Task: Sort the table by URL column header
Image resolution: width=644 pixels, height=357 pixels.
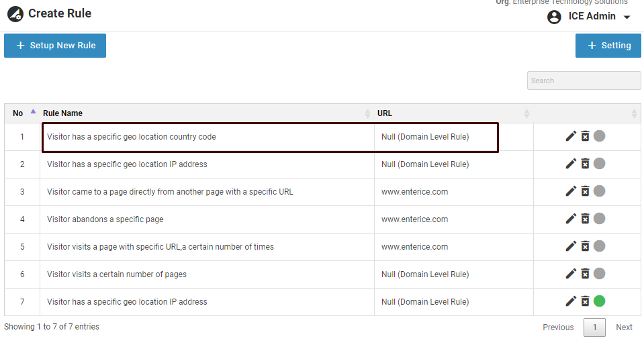Action: click(x=385, y=113)
